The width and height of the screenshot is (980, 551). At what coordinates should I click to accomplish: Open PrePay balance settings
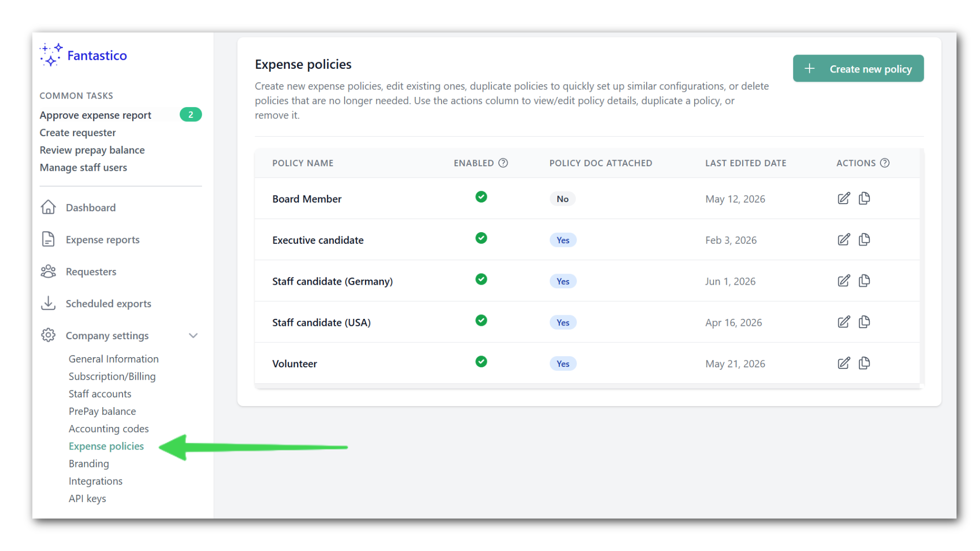tap(102, 411)
